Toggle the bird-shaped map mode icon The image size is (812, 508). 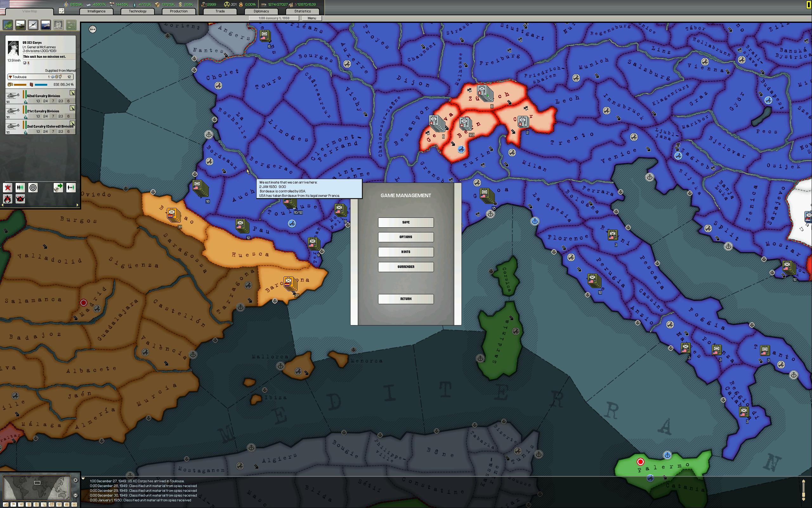click(x=21, y=505)
